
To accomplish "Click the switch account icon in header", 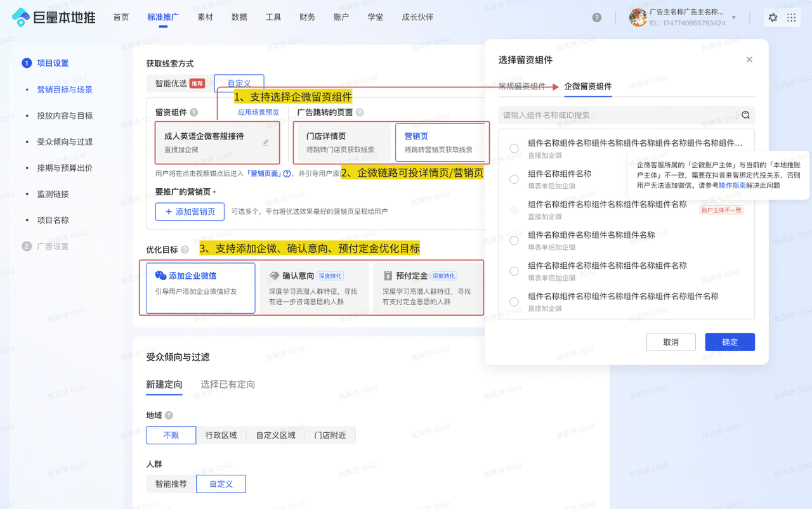I will click(773, 18).
